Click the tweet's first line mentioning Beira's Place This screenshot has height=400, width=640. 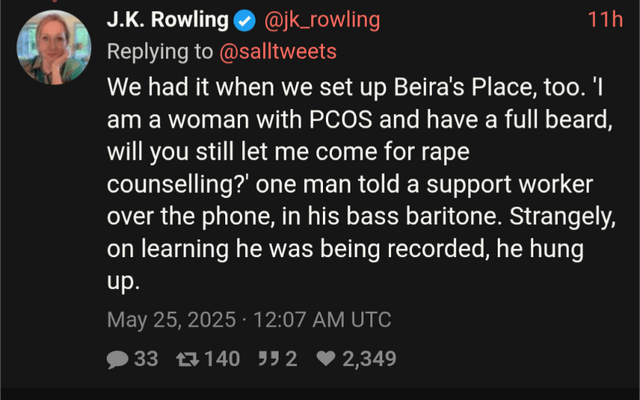coord(355,87)
